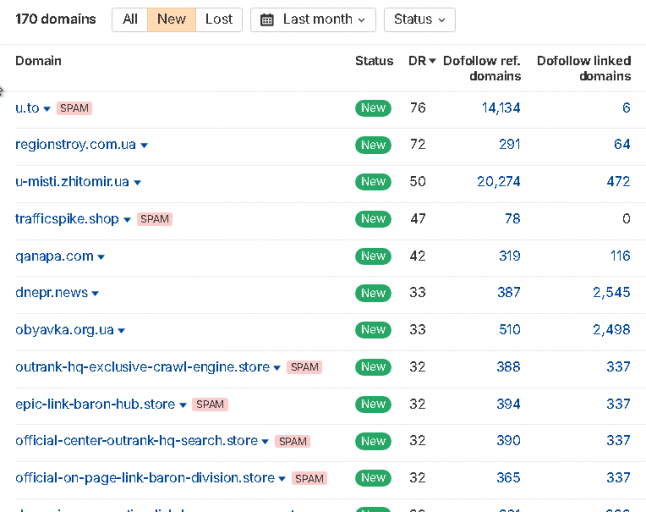Click the SPAM badge beside trafficspike.shop
This screenshot has height=512, width=646.
click(154, 219)
